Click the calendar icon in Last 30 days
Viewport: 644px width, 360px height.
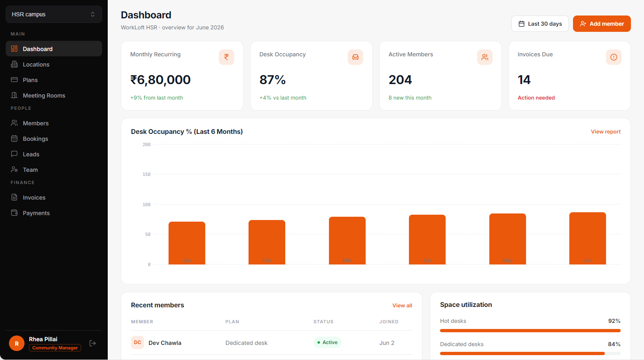click(x=522, y=24)
